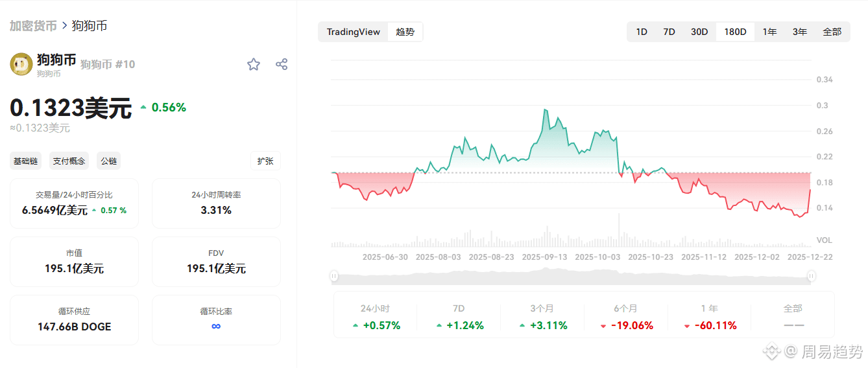The height and width of the screenshot is (368, 868).
Task: Click the share icon
Action: (x=282, y=64)
